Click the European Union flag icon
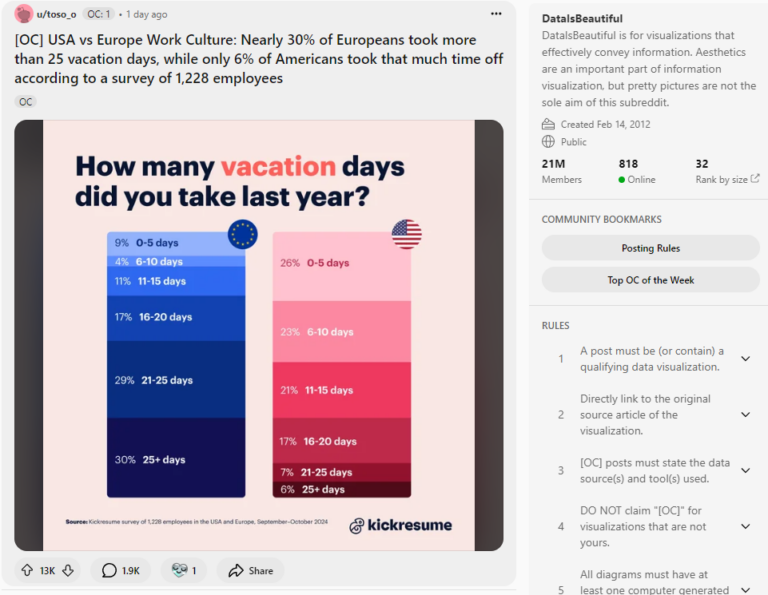The image size is (768, 595). 242,234
